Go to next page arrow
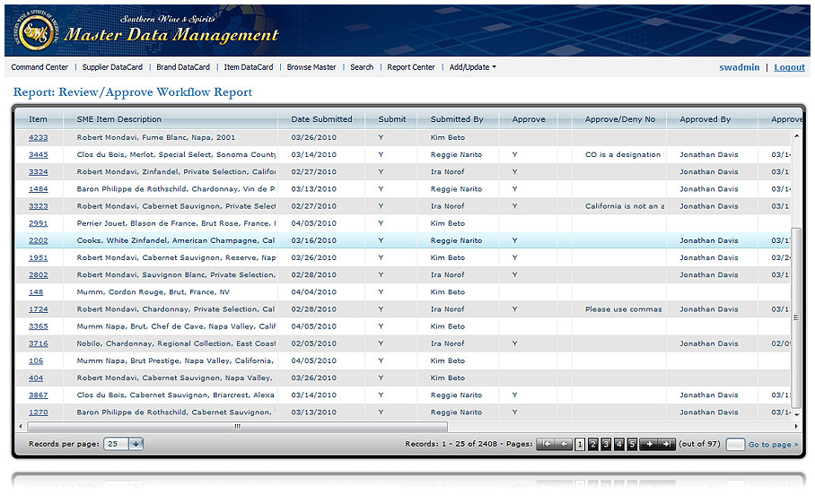 pyautogui.click(x=649, y=444)
